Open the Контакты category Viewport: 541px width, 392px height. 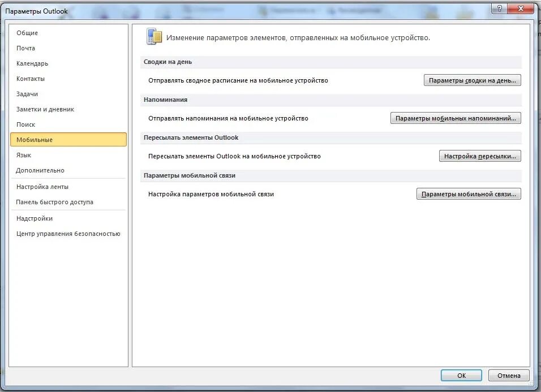tap(68, 79)
